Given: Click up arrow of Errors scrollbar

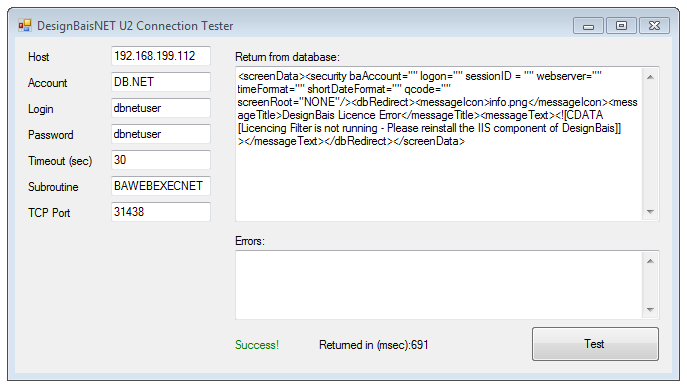Looking at the screenshot, I should [x=650, y=261].
